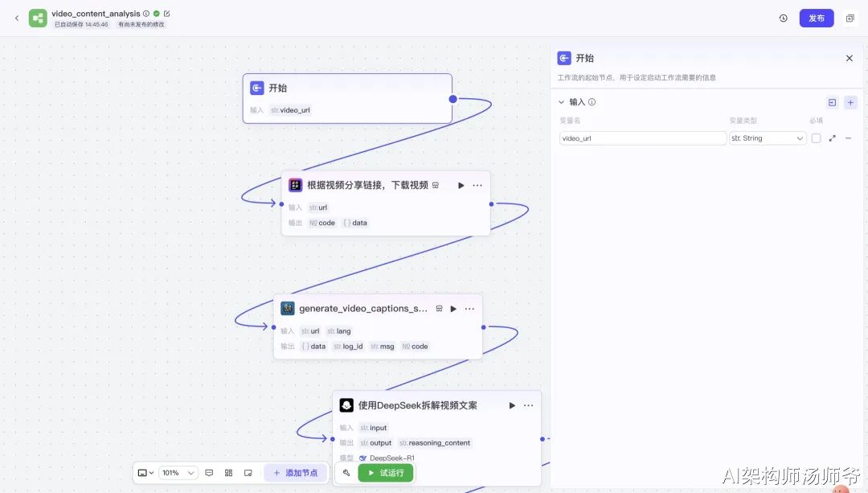The height and width of the screenshot is (493, 868).
Task: Click the log_id output tag in captions node
Action: tap(348, 346)
